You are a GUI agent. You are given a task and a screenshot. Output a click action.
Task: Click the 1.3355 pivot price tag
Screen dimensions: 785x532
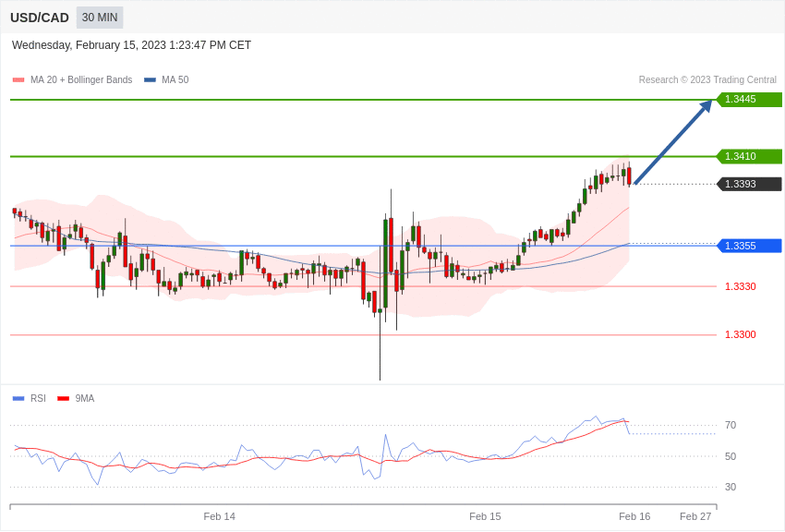pos(750,246)
